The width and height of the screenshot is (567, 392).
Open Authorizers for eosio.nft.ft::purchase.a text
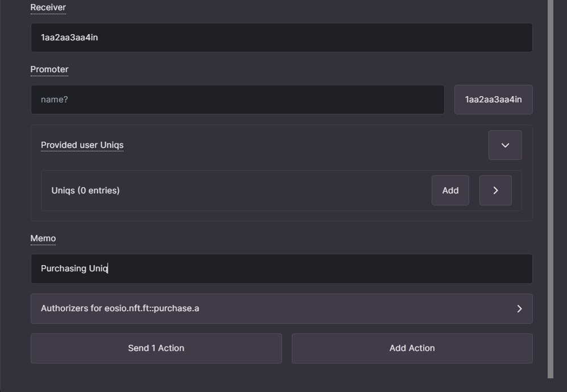tap(120, 308)
